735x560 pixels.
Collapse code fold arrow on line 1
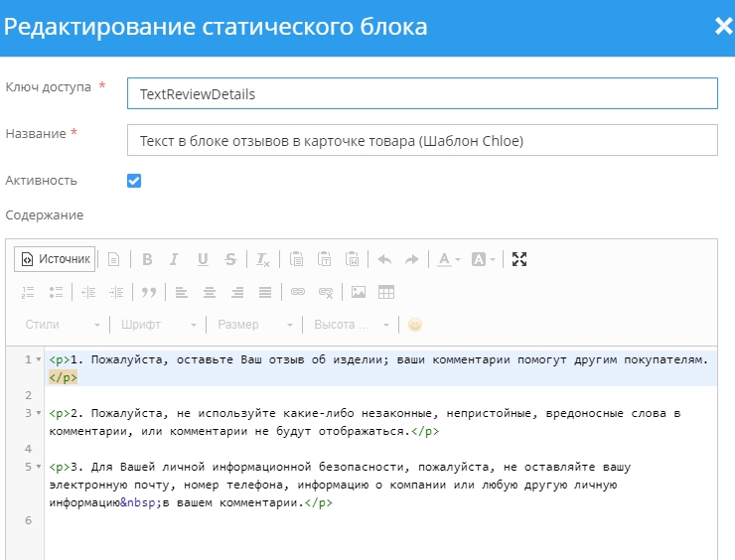coord(39,359)
